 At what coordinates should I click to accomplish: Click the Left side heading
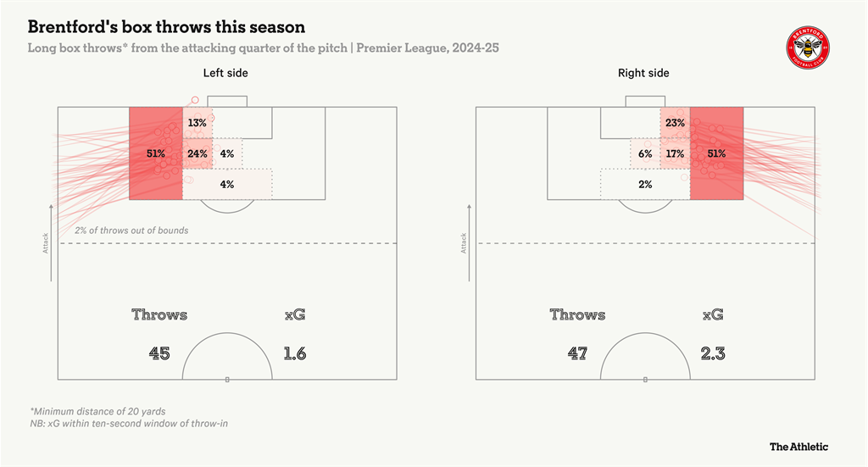click(225, 73)
